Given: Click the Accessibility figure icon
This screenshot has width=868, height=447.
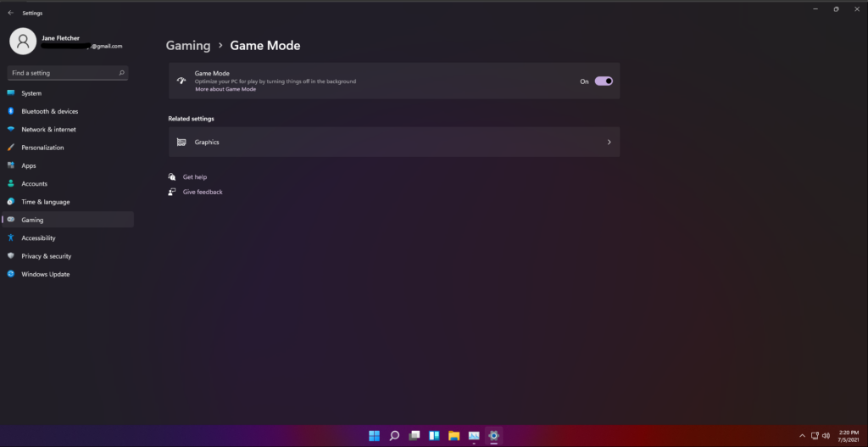Looking at the screenshot, I should click(10, 237).
